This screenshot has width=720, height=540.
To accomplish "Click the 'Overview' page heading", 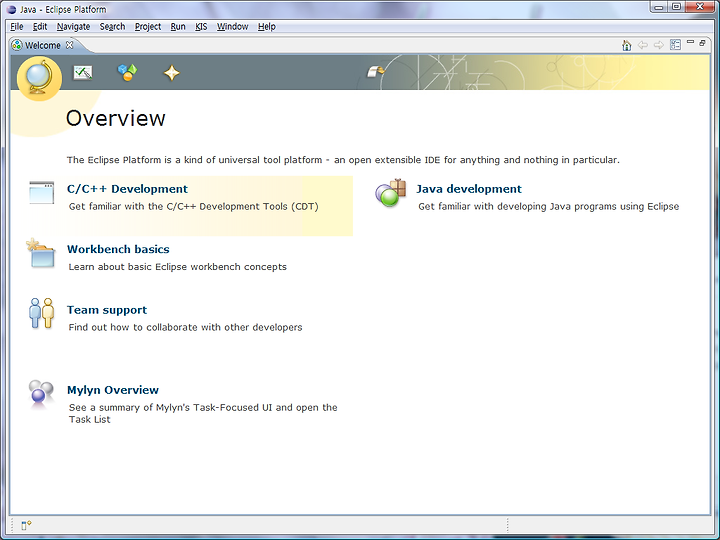I will [116, 118].
